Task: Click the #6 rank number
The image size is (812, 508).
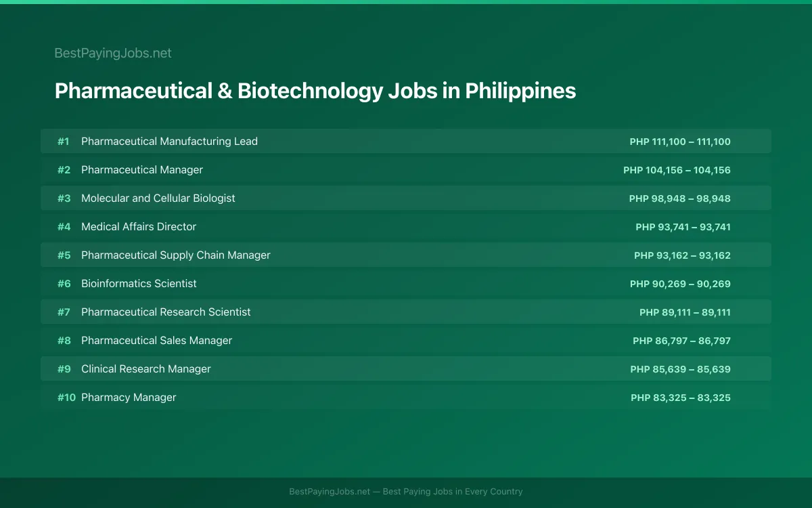Action: [64, 284]
